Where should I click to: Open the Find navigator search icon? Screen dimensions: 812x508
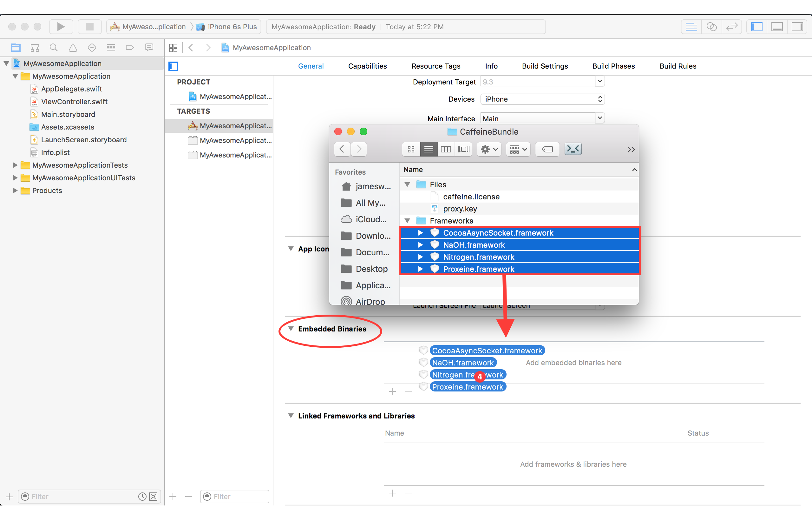pos(54,48)
